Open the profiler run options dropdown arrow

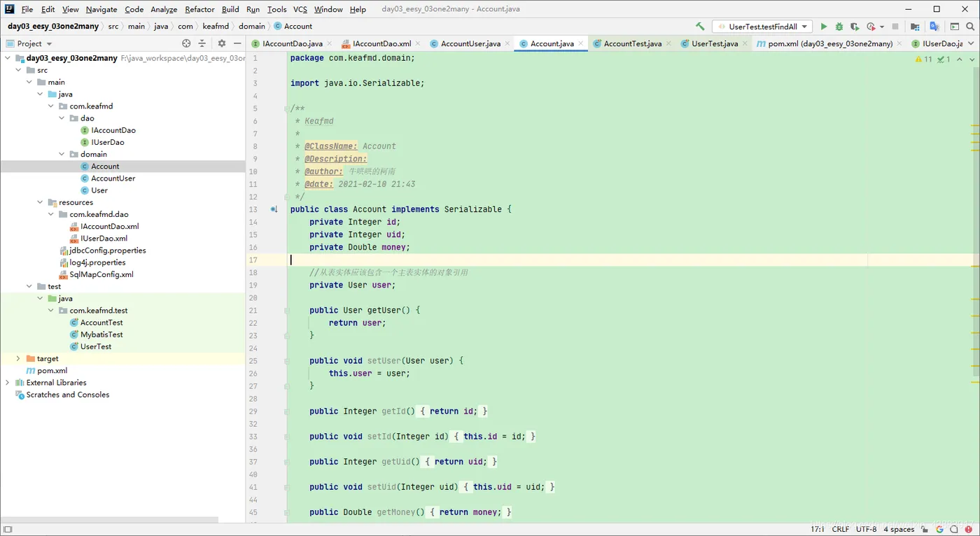(x=882, y=27)
